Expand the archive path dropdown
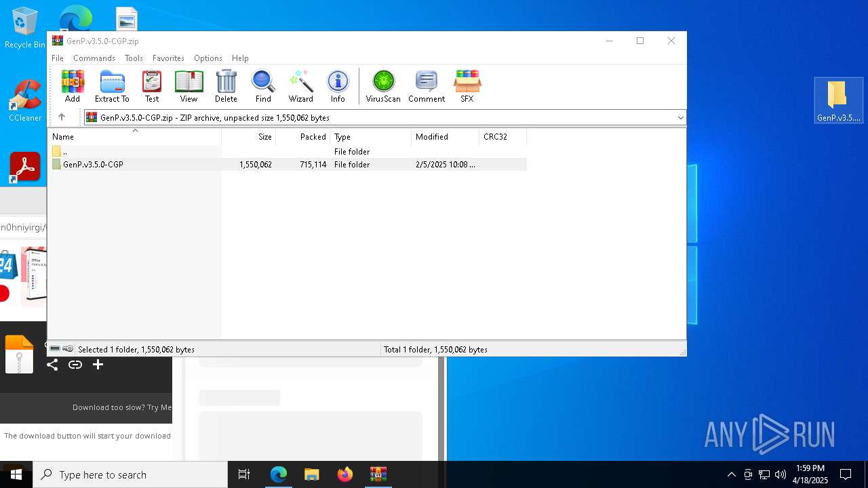 click(x=680, y=118)
